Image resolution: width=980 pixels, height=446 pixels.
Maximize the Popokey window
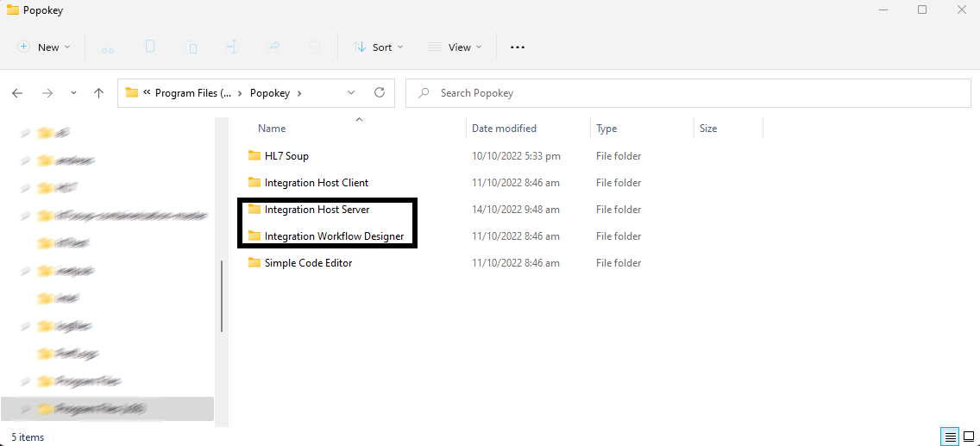coord(922,10)
